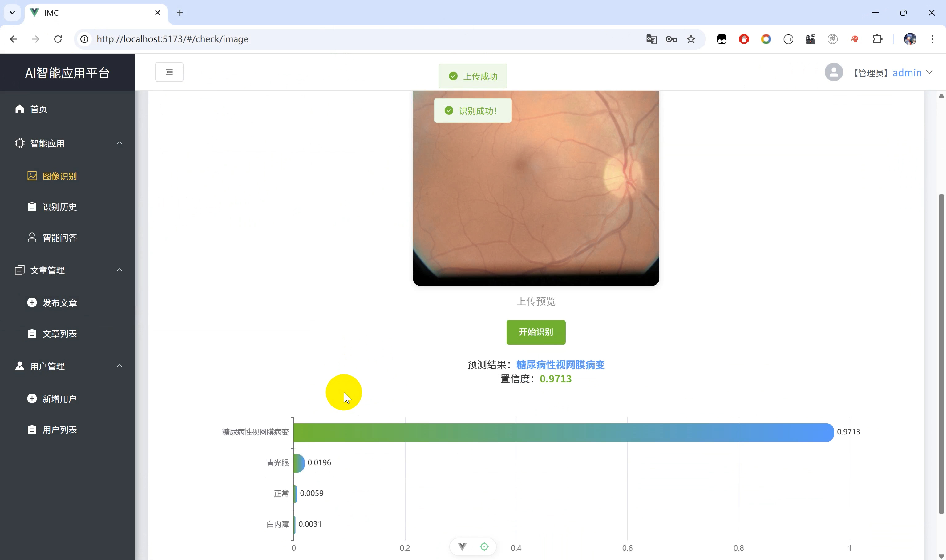This screenshot has width=946, height=560.
Task: Collapse the 智能应用 submenu
Action: (x=119, y=143)
